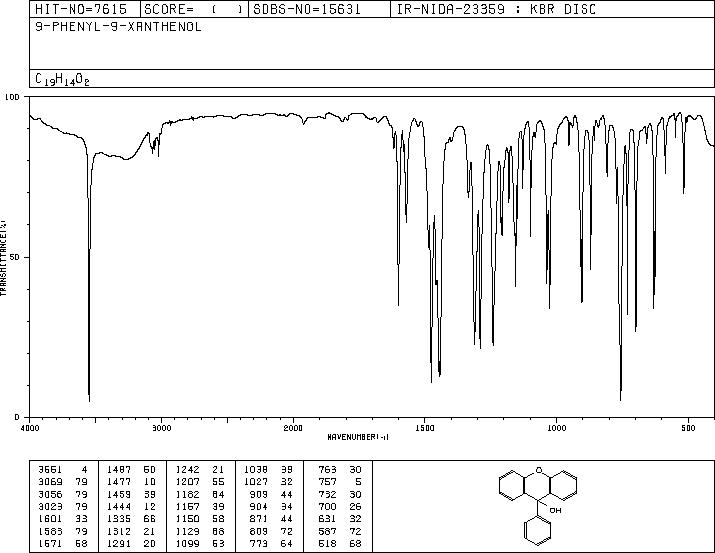Click the 500 wavenumber axis label
This screenshot has width=715, height=553.
click(x=688, y=428)
